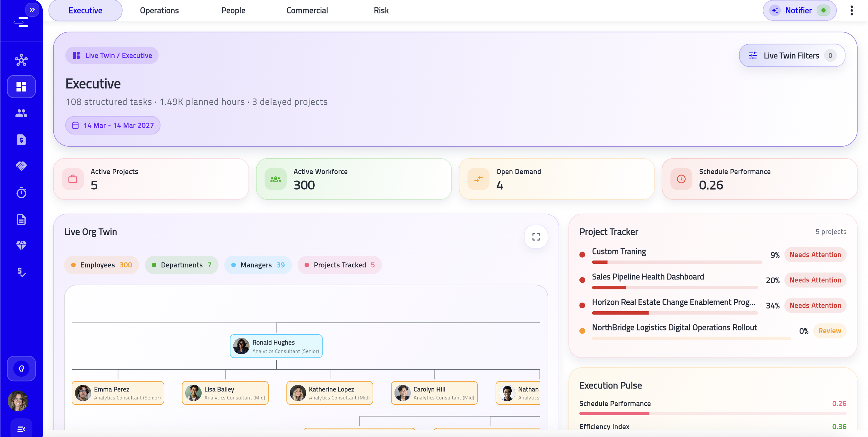Open the org network hub icon in sidebar
This screenshot has width=868, height=437.
pos(21,60)
